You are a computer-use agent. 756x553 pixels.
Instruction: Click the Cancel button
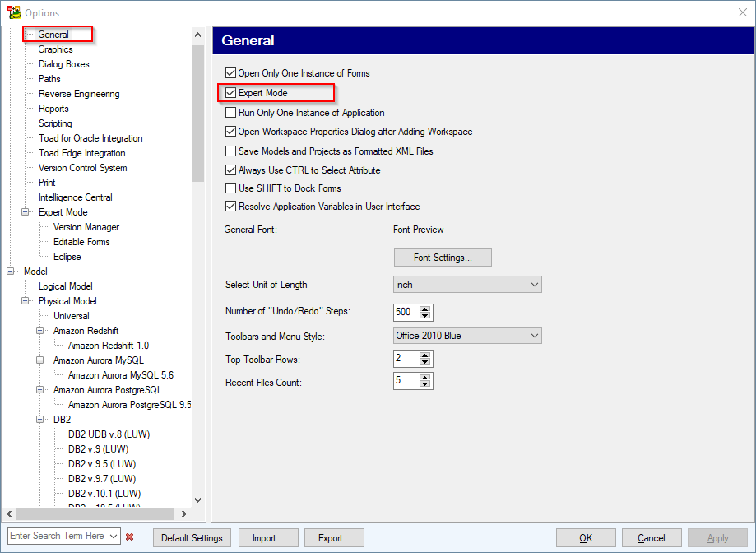pyautogui.click(x=652, y=538)
